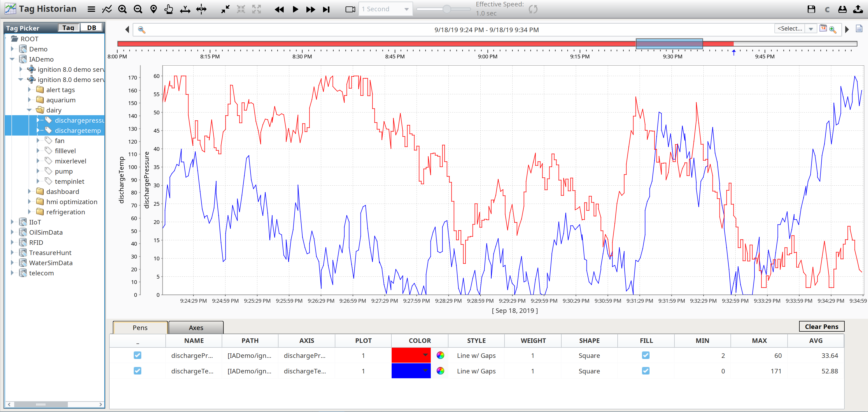Open the red color dropdown for dischargePressure
This screenshot has height=412, width=868.
click(x=411, y=355)
